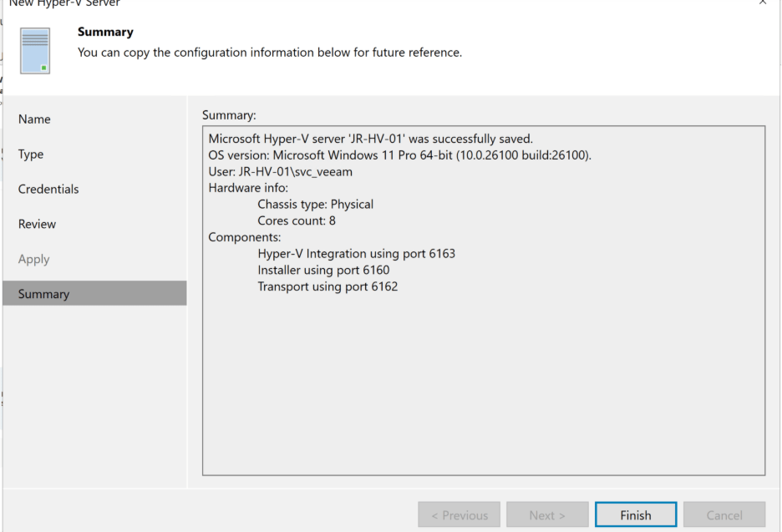Click the Cores count: 8 line

coord(297,221)
